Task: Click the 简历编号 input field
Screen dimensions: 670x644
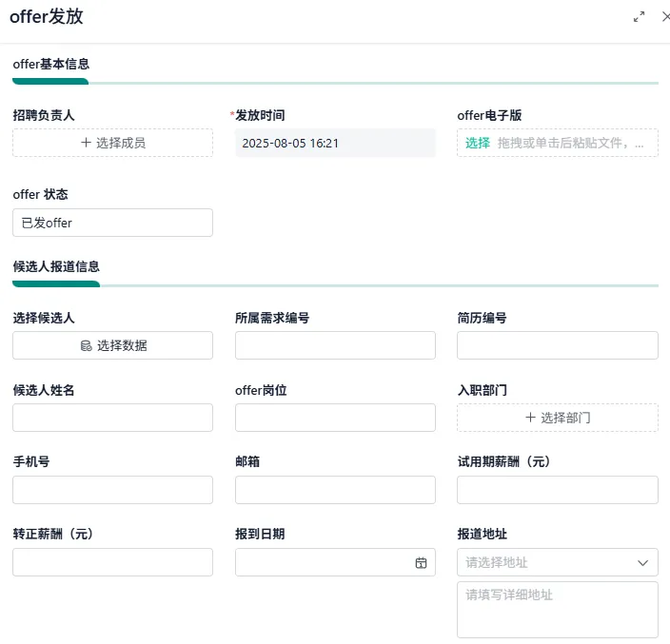Action: click(557, 345)
